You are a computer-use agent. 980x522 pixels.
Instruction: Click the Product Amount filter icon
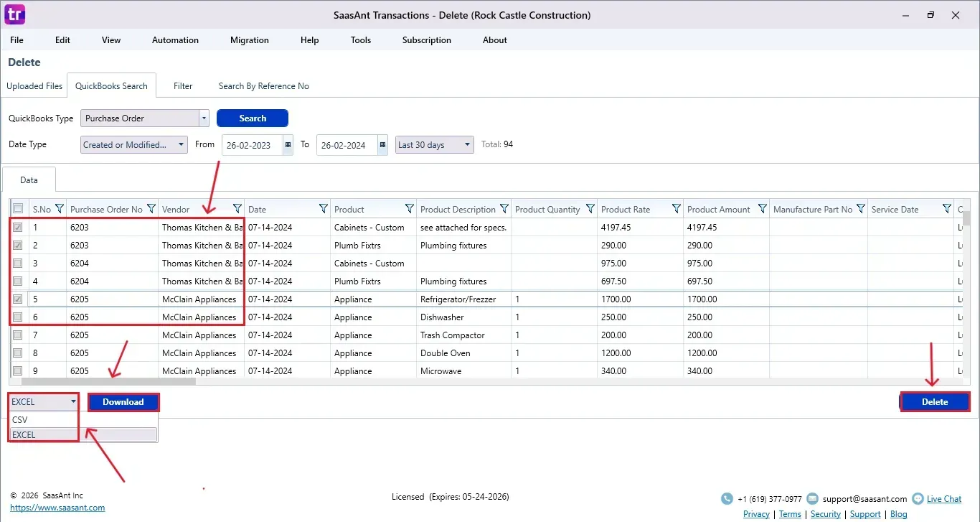[x=762, y=209]
